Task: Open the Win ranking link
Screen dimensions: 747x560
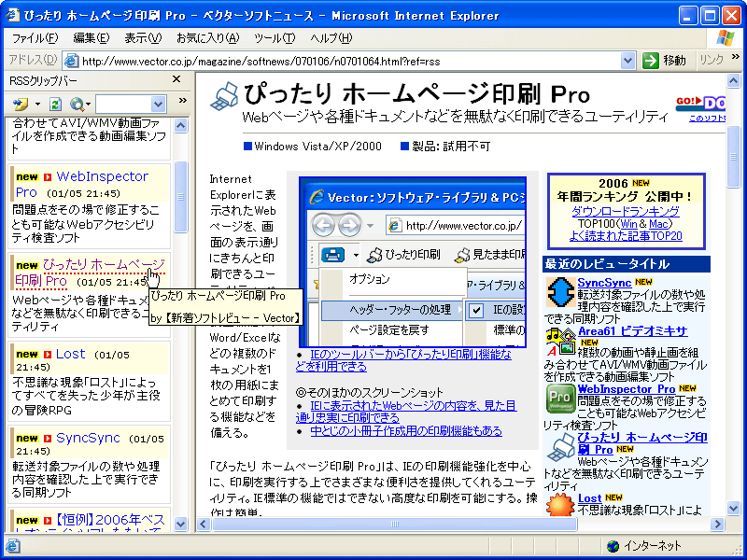Action: [629, 223]
